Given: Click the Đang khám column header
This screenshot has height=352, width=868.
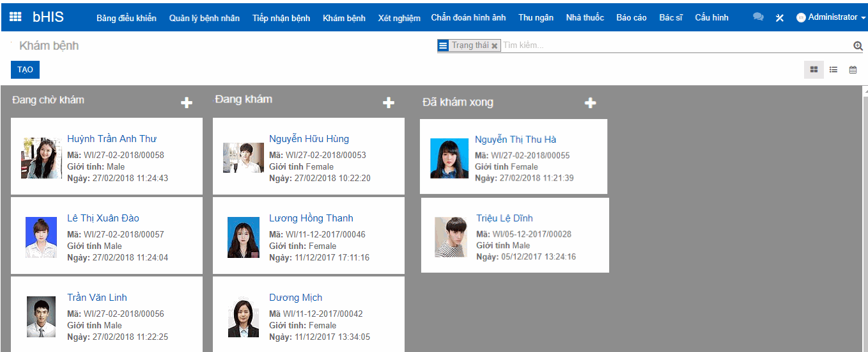Looking at the screenshot, I should coord(244,99).
